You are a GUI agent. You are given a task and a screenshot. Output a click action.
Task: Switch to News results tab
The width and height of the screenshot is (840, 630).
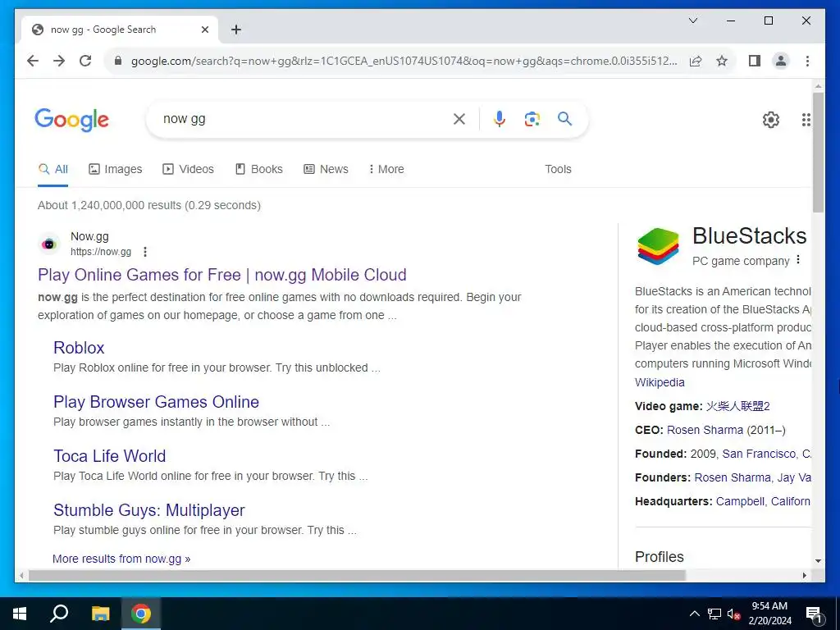326,169
